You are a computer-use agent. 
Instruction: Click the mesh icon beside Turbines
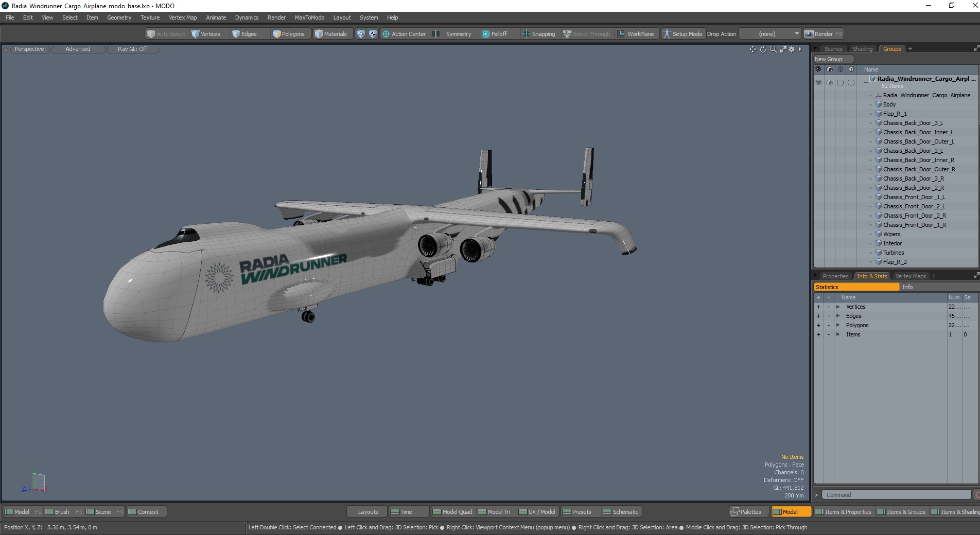(879, 253)
